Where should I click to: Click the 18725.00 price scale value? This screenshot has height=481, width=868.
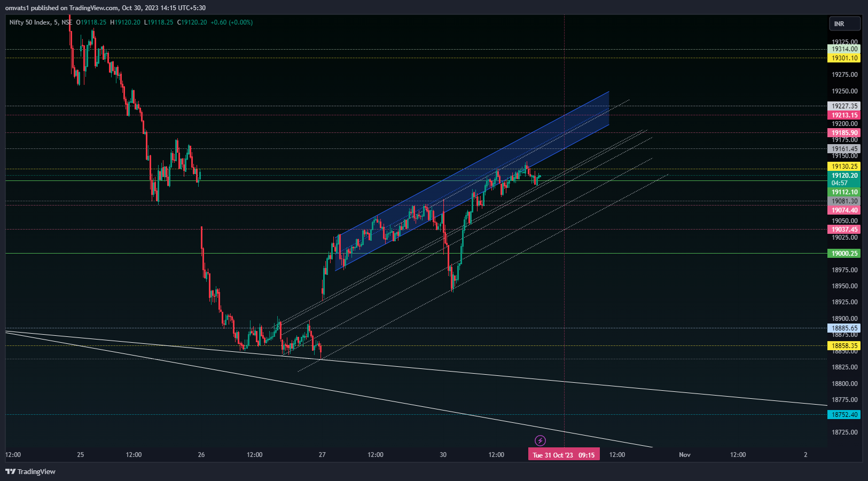[x=844, y=432]
